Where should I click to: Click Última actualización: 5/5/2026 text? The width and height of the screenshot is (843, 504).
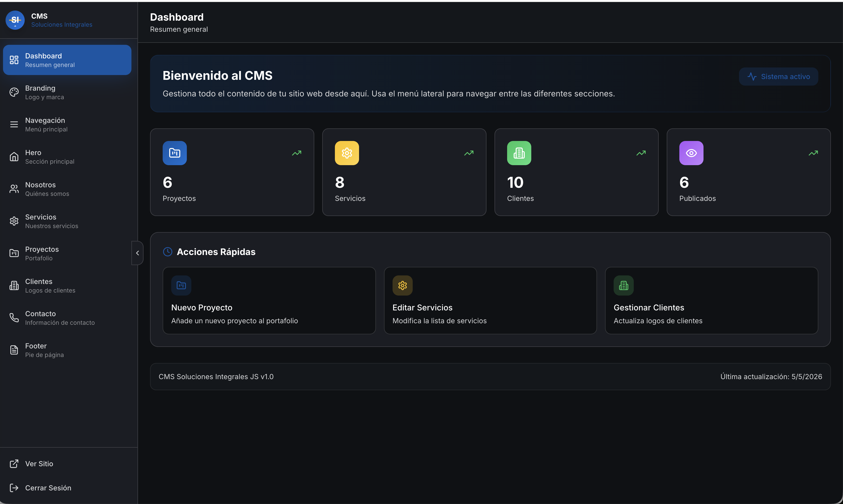pyautogui.click(x=771, y=377)
